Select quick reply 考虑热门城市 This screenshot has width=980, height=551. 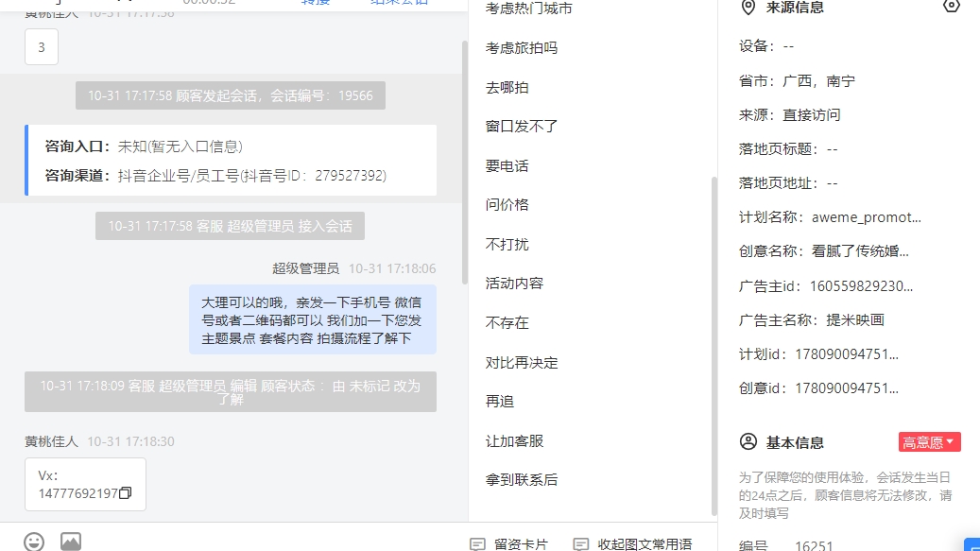[x=529, y=9]
